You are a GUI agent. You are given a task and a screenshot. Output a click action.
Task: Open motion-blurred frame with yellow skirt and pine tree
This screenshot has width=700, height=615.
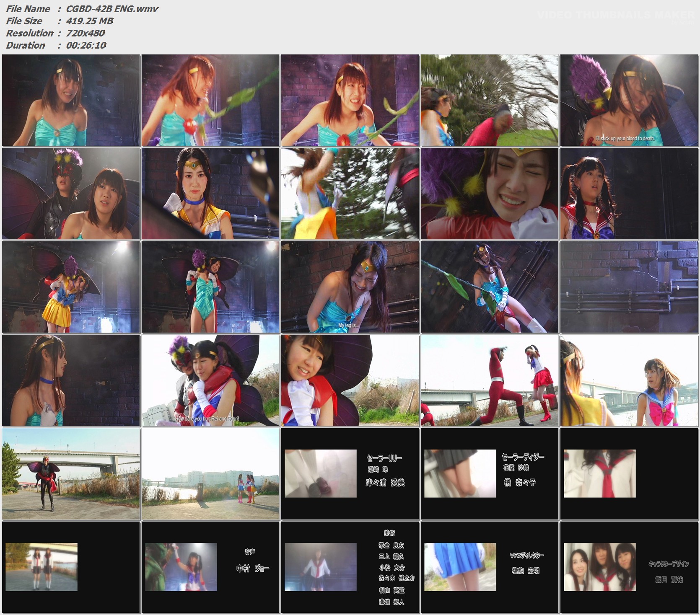click(x=350, y=194)
